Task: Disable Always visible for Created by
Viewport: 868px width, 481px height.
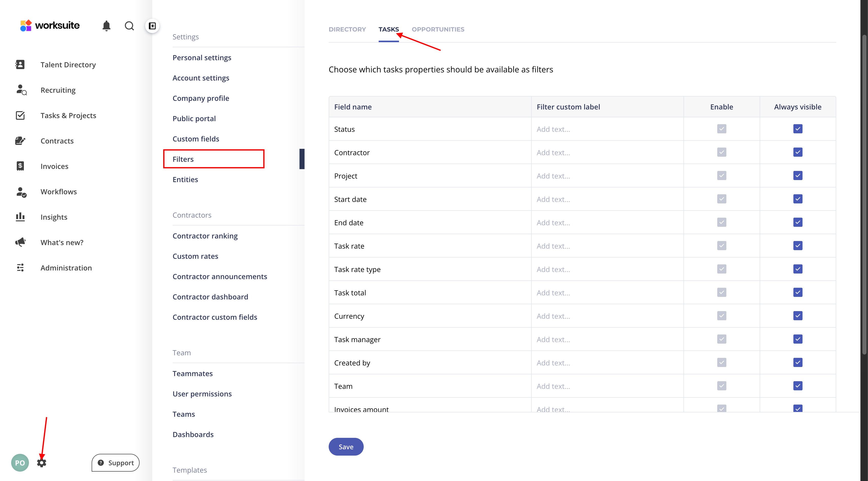Action: click(x=798, y=362)
